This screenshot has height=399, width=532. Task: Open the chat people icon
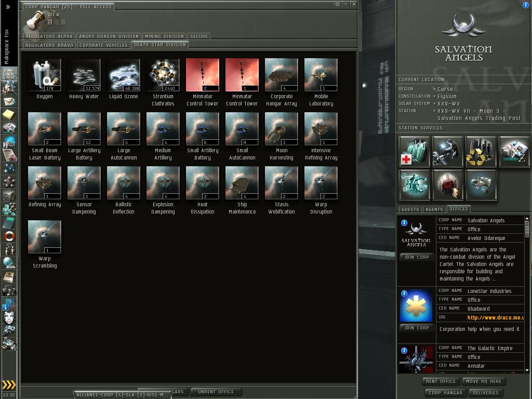pos(9,249)
